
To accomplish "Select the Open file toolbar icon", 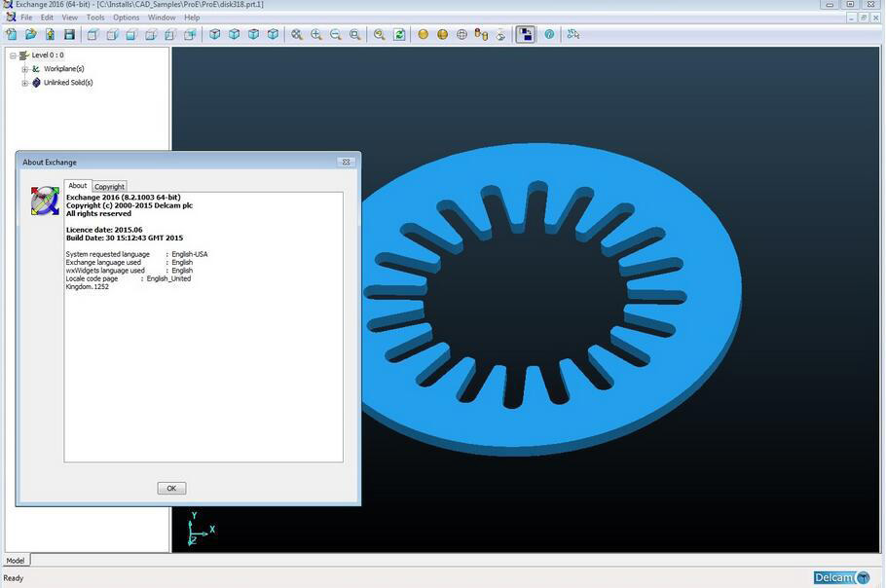I will pyautogui.click(x=30, y=34).
